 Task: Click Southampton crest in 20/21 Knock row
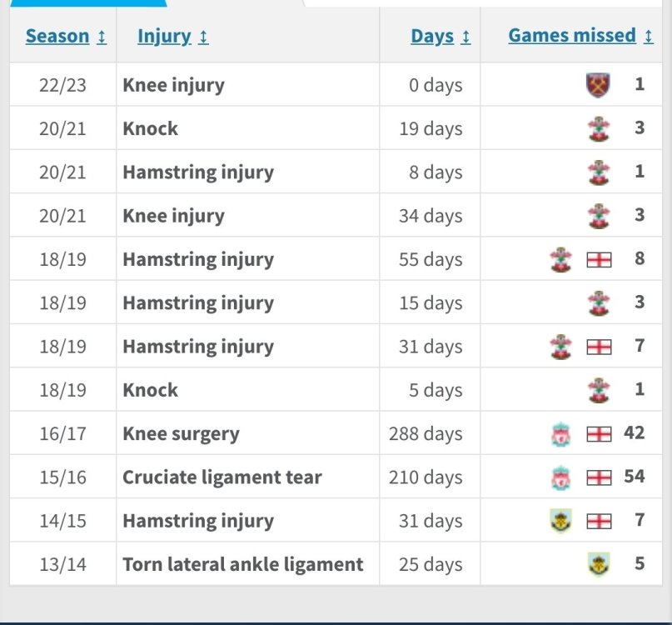click(597, 129)
